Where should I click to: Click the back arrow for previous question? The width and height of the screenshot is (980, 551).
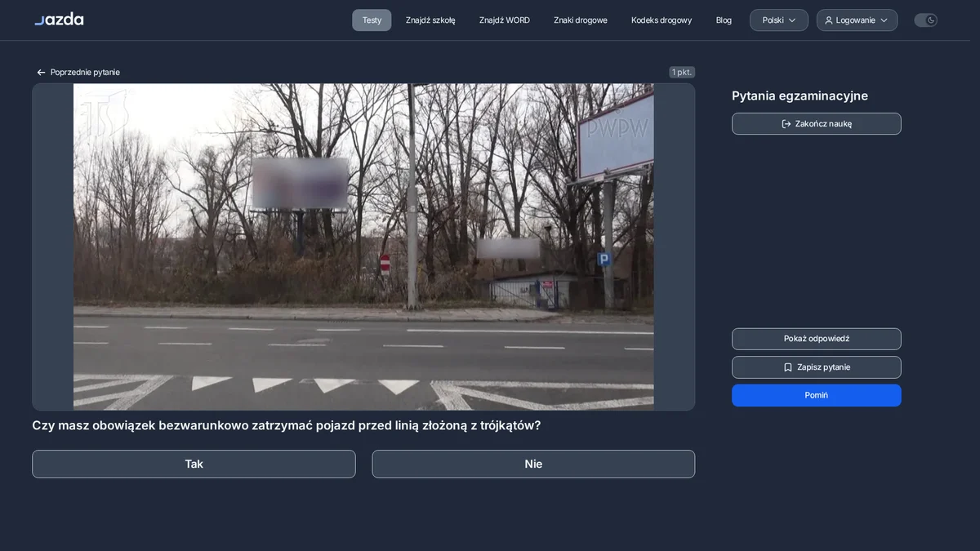click(41, 73)
